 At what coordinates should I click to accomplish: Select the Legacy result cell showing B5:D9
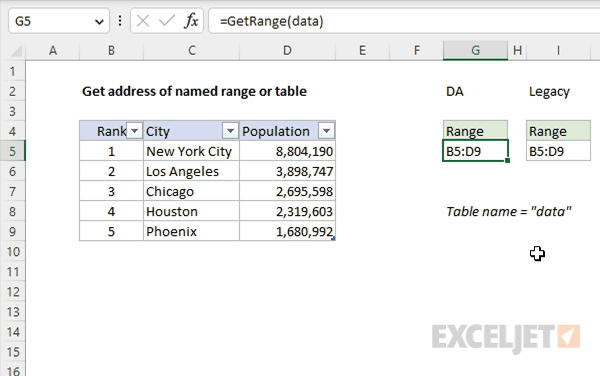pyautogui.click(x=558, y=151)
